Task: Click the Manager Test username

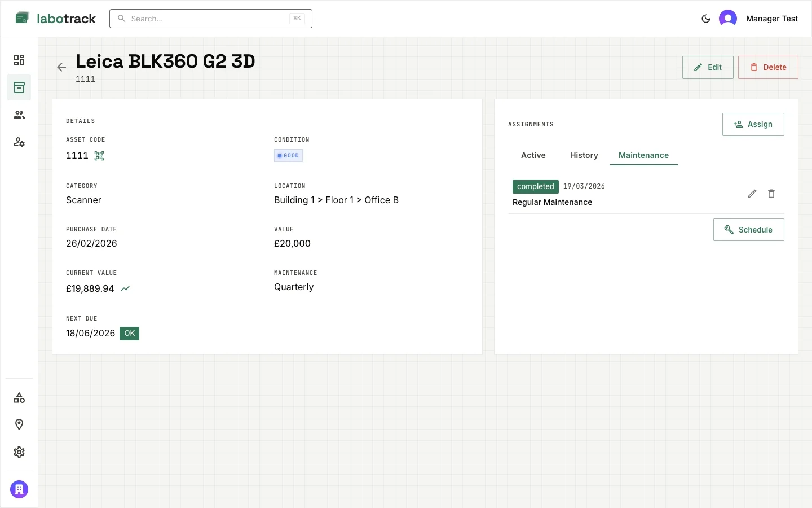Action: coord(772,19)
